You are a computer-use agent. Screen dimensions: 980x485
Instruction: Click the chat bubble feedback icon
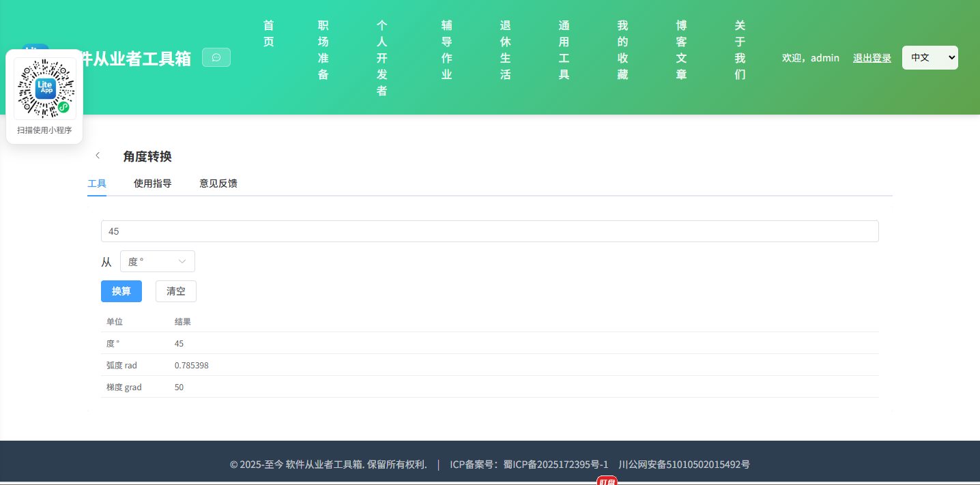point(216,57)
